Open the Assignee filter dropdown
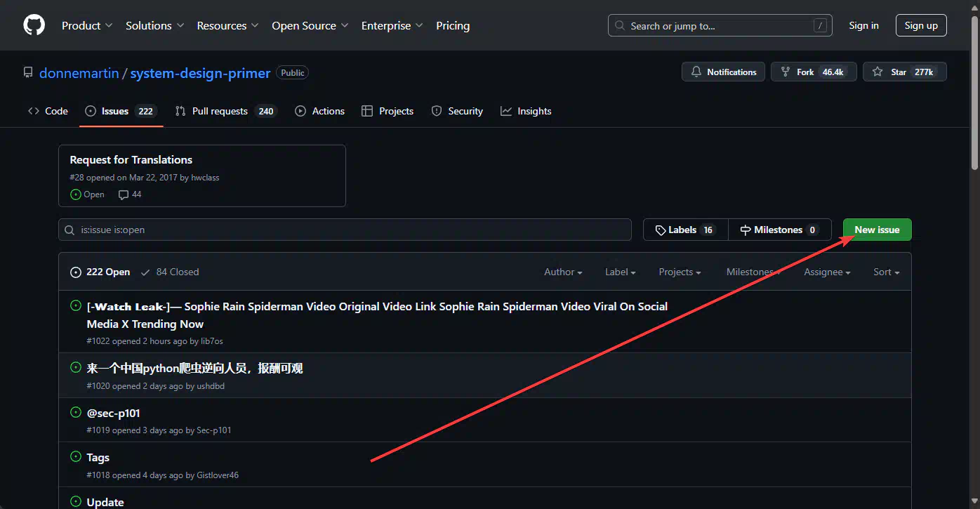This screenshot has height=509, width=980. (827, 272)
